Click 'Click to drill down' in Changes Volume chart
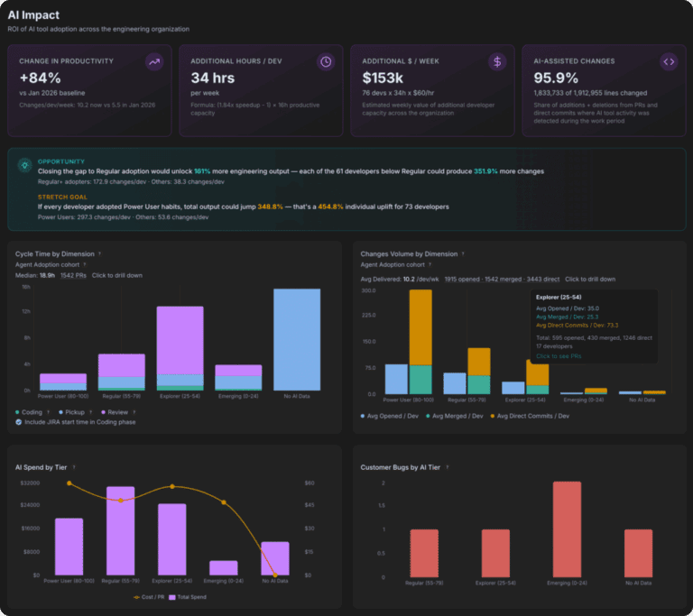The image size is (693, 616). (x=590, y=280)
